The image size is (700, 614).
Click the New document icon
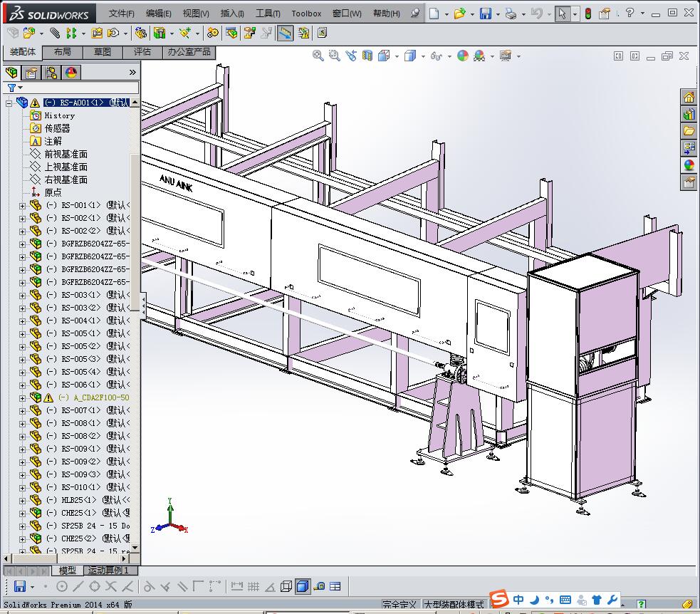(434, 14)
